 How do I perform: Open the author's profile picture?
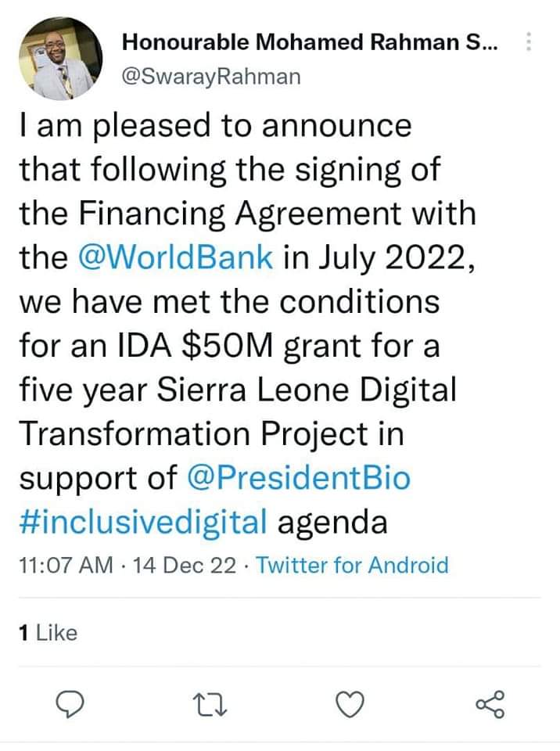pos(60,59)
